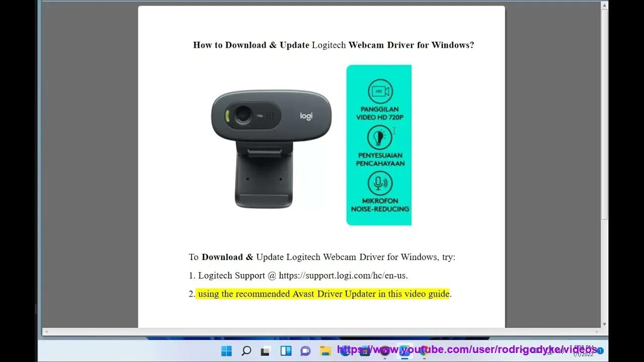Click the teal webcam features graphic
Screen dimensions: 644x362
tap(379, 145)
